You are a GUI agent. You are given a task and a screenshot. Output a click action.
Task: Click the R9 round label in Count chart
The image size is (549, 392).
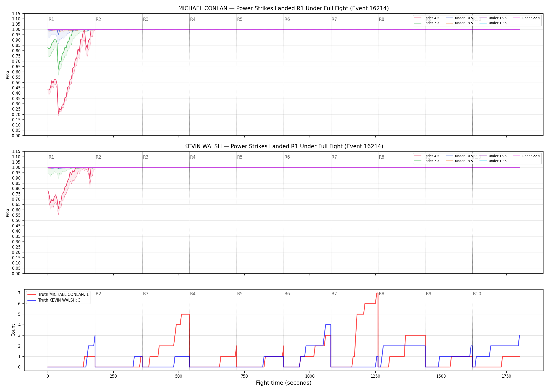[x=428, y=294]
